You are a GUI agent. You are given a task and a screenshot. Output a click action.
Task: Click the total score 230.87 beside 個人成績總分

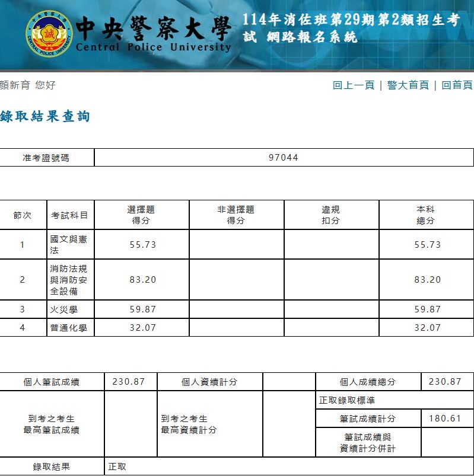(x=445, y=382)
